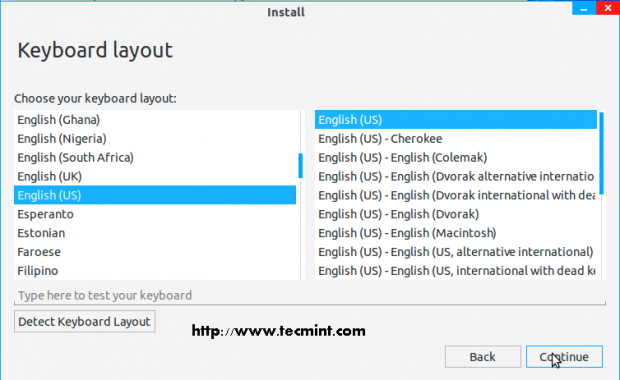Screen dimensions: 620x380
Task: Select Estonian keyboard layout
Action: (155, 233)
